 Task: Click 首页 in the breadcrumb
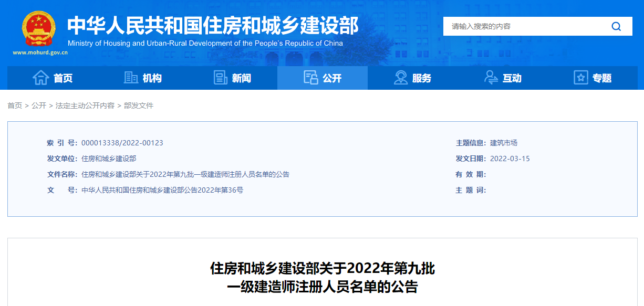pos(15,105)
